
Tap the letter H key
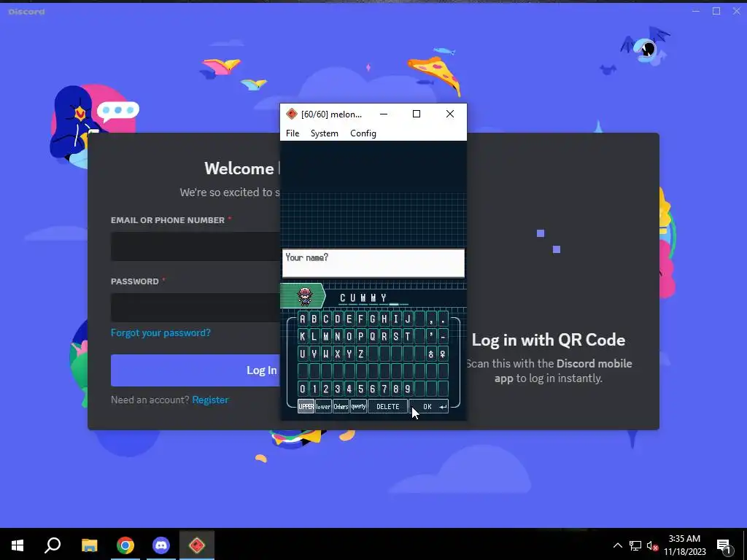384,319
